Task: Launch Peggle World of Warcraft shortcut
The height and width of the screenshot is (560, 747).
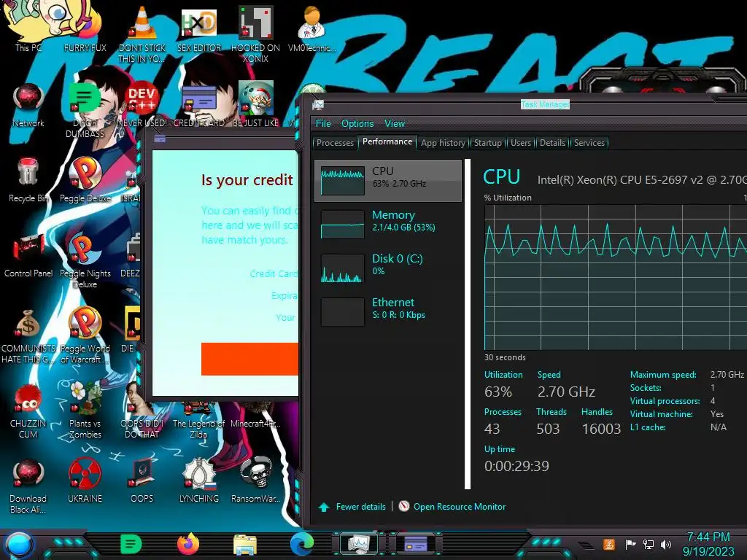Action: pyautogui.click(x=85, y=335)
